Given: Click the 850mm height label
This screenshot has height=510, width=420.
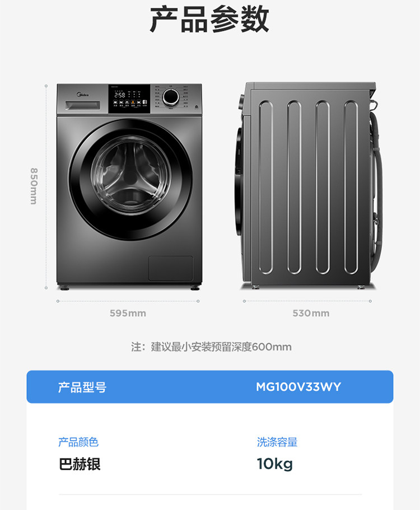Looking at the screenshot, I should coord(34,186).
